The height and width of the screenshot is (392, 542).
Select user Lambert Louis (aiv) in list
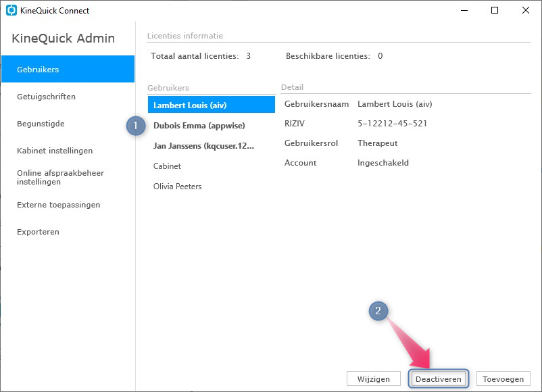(x=212, y=105)
